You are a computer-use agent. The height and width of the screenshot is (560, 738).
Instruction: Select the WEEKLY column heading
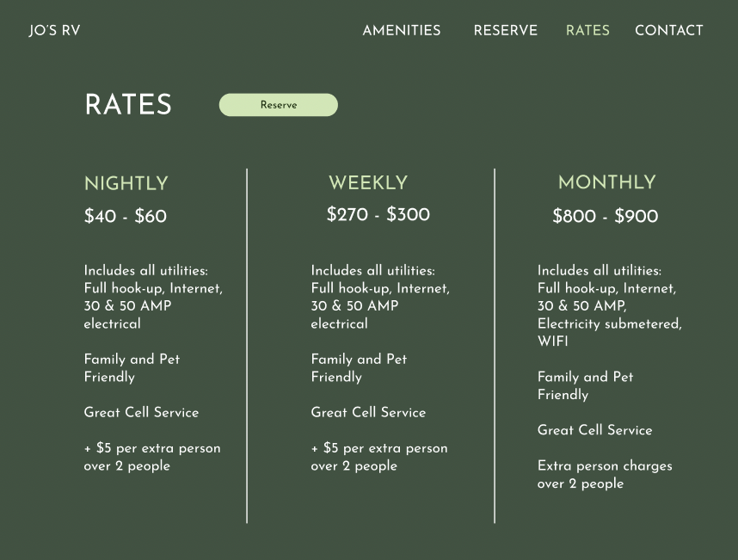(x=368, y=182)
